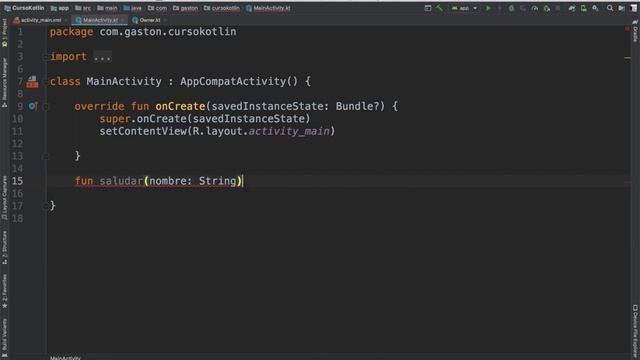Open the Search Everywhere magnifier icon

(x=610, y=8)
